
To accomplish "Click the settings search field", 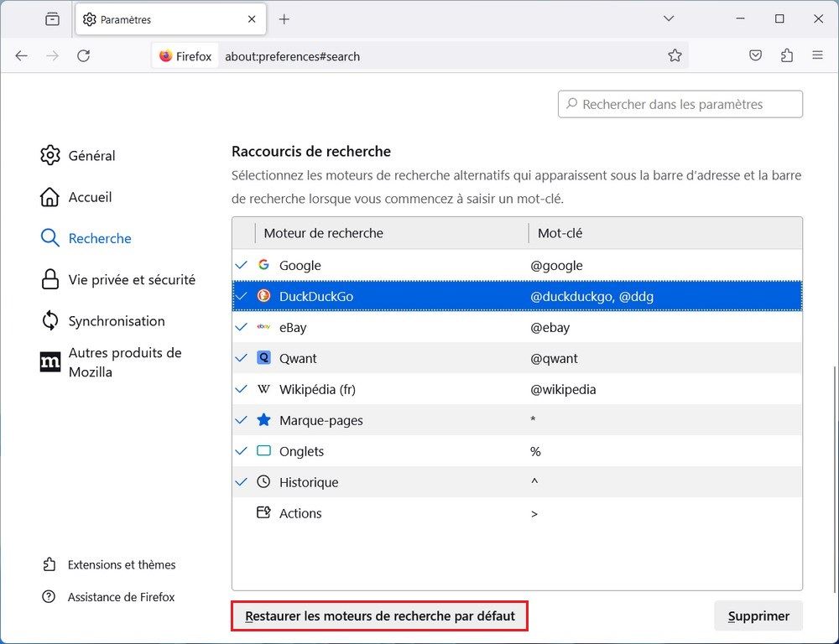I will [x=680, y=104].
